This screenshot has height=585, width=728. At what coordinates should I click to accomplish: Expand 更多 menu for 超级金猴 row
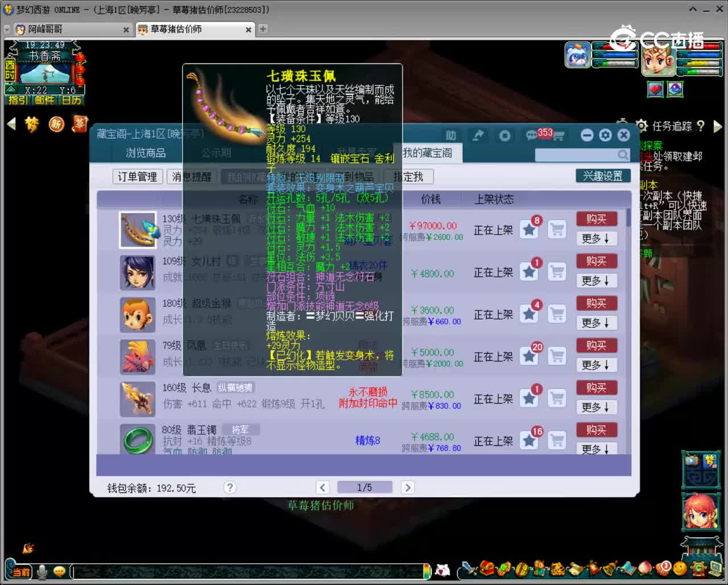click(596, 323)
